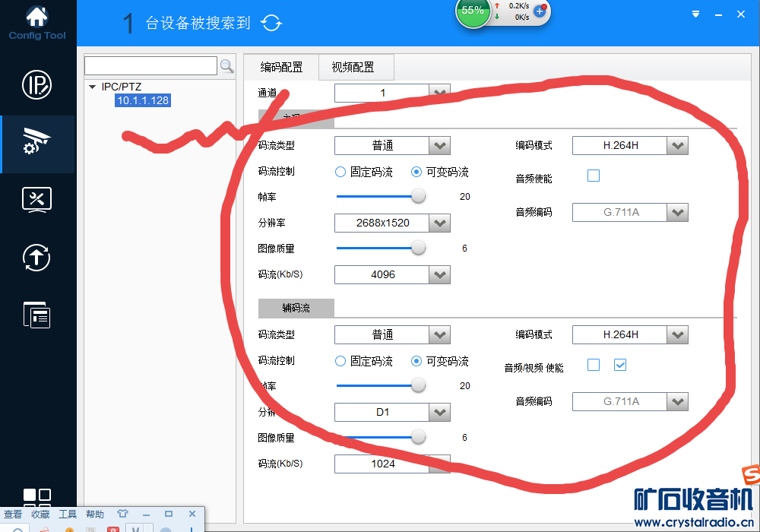The width and height of the screenshot is (760, 532).
Task: Select device 10.1.1.128 in the tree
Action: pos(143,100)
